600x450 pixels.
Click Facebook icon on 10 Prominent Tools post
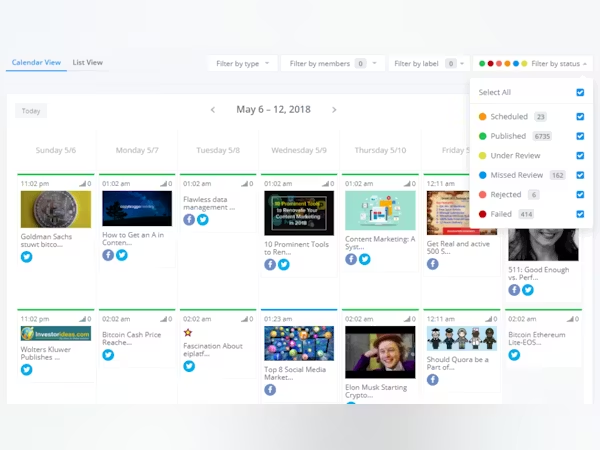pyautogui.click(x=270, y=264)
